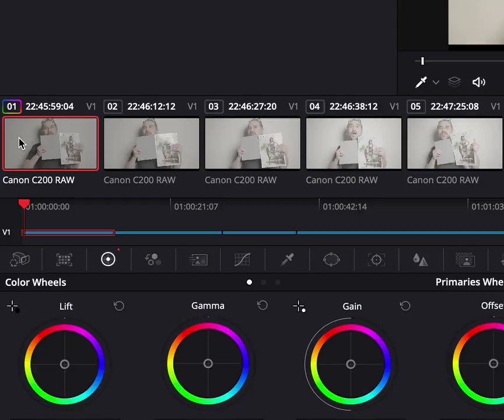The image size is (504, 420).
Task: Open the Color Match palette
Action: click(x=64, y=260)
